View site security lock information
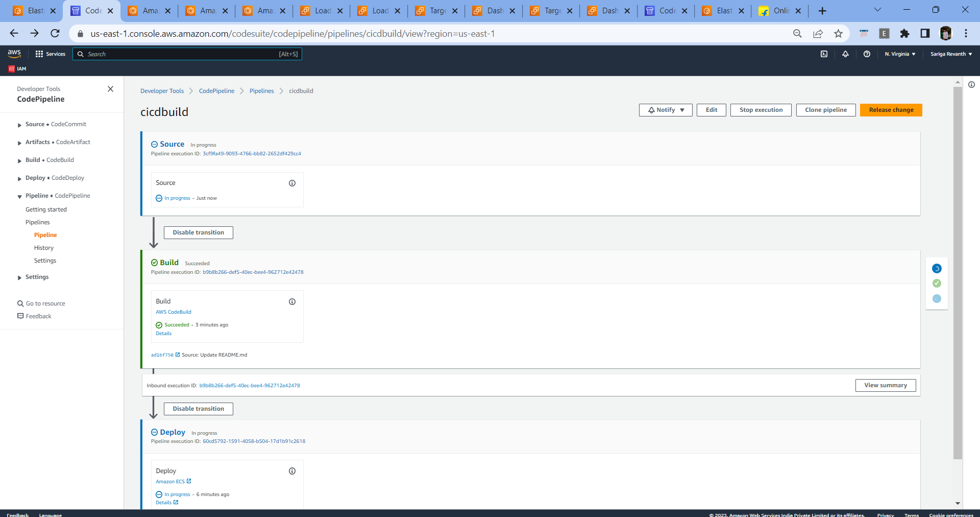The height and width of the screenshot is (517, 980). coord(80,34)
